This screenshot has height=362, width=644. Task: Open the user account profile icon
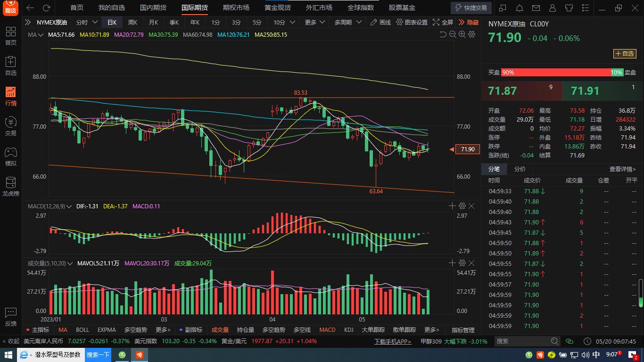[552, 8]
